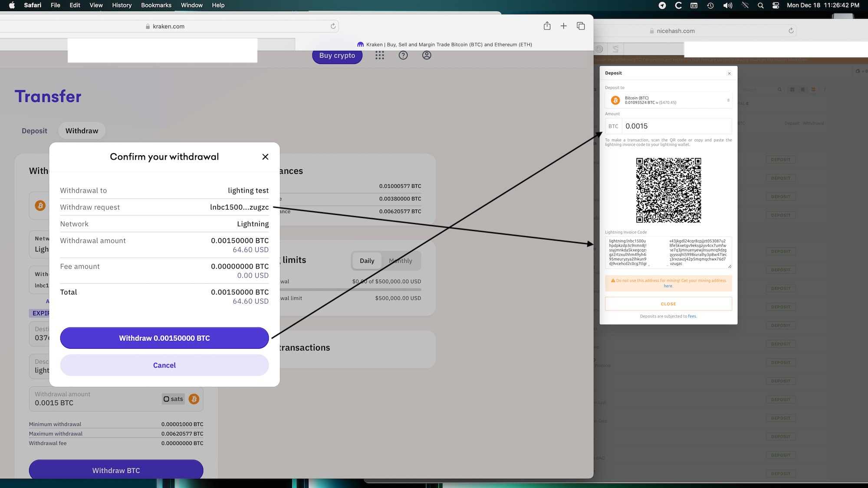Viewport: 868px width, 488px height.
Task: Open Control Center in the menu bar
Action: pos(776,5)
